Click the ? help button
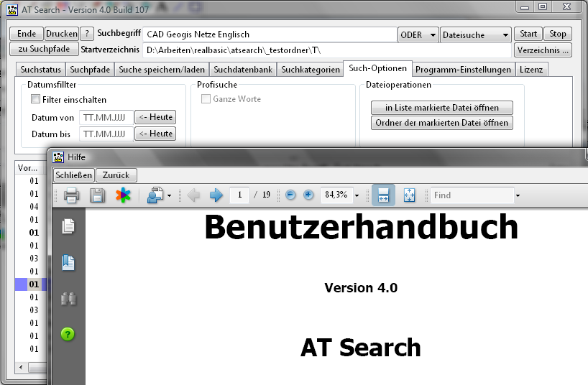The image size is (588, 385). click(87, 34)
